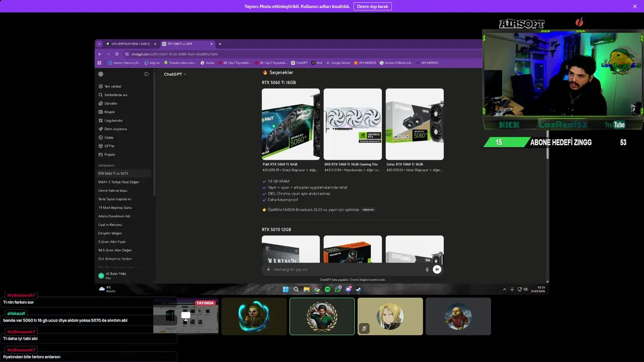The height and width of the screenshot is (362, 644).
Task: Open the tab search dropdown arrow
Action: tap(99, 44)
